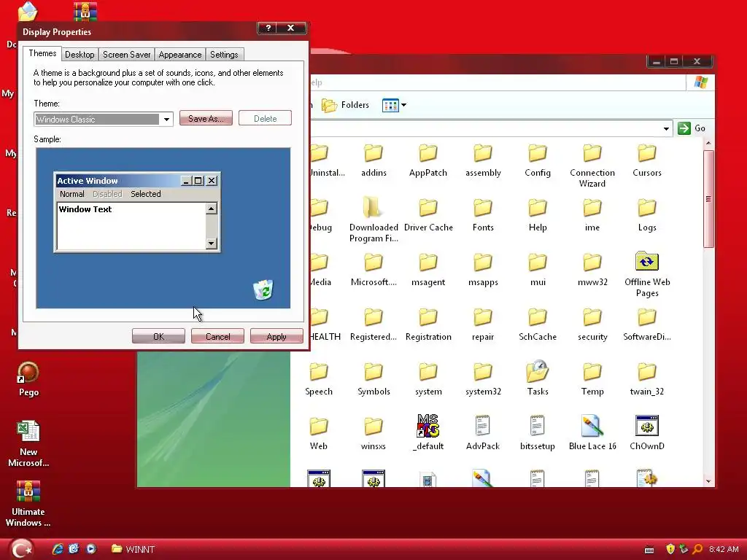Select the Registration folder
Image resolution: width=747 pixels, height=560 pixels.
pos(428,324)
